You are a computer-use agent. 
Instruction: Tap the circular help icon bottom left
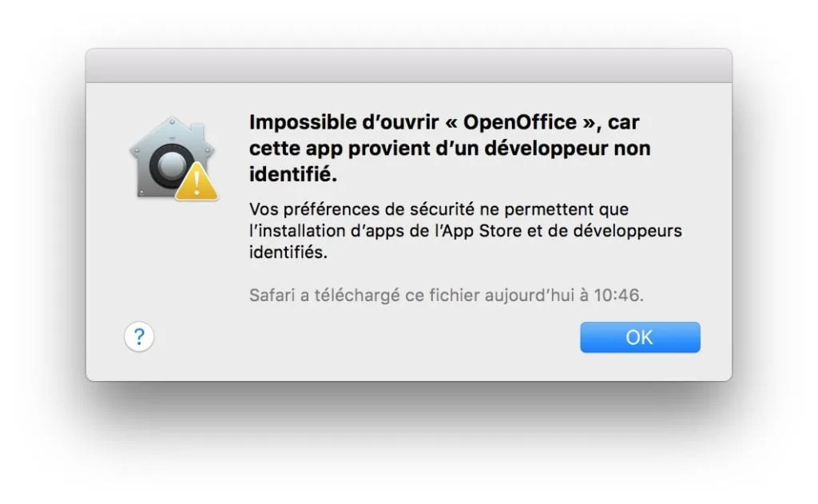(139, 337)
